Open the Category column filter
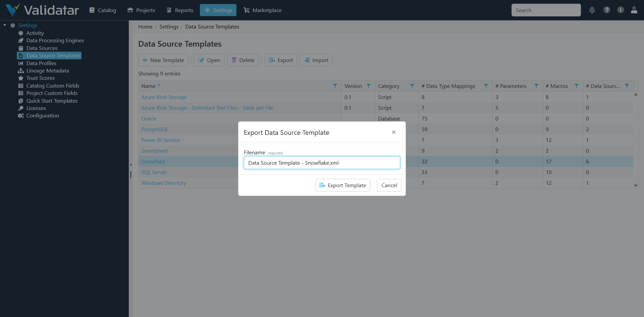The height and width of the screenshot is (317, 644). click(x=412, y=86)
